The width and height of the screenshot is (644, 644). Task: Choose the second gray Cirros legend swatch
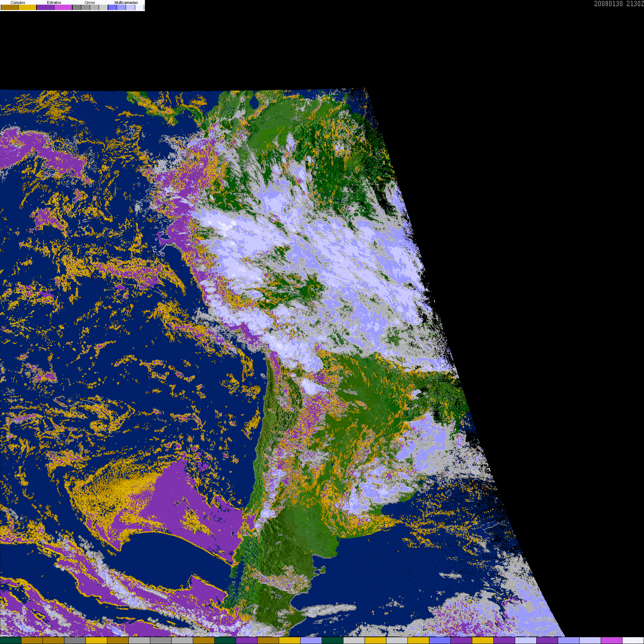pyautogui.click(x=86, y=8)
